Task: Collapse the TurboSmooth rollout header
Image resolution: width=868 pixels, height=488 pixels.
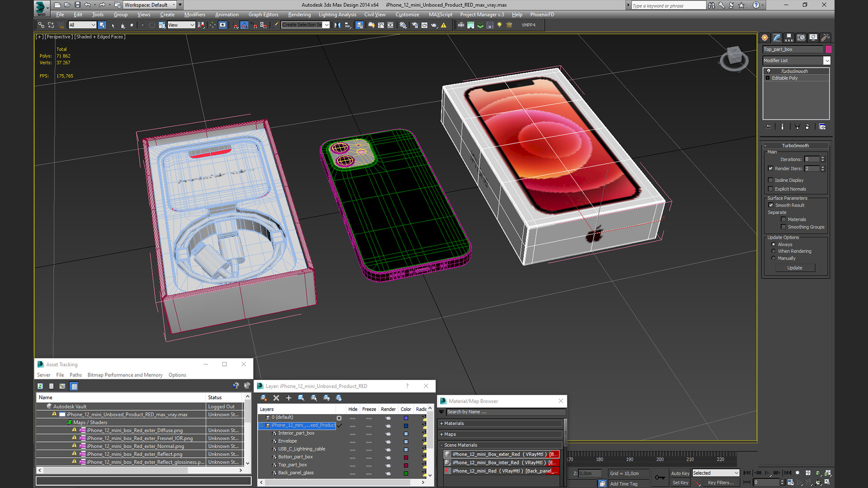Action: (x=796, y=145)
